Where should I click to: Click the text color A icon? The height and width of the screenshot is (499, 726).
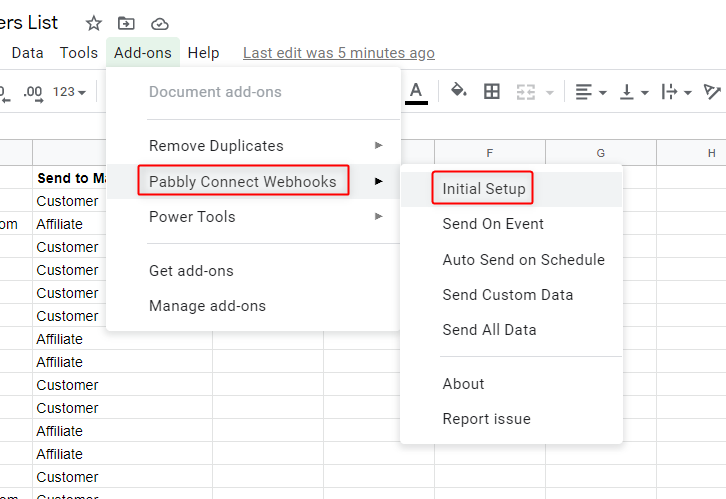416,92
